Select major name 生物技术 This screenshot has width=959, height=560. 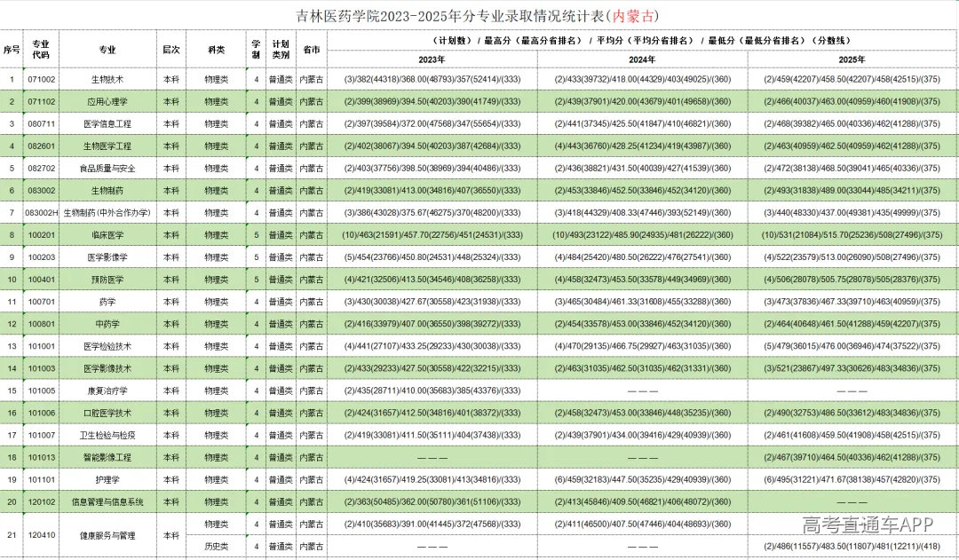tap(107, 80)
